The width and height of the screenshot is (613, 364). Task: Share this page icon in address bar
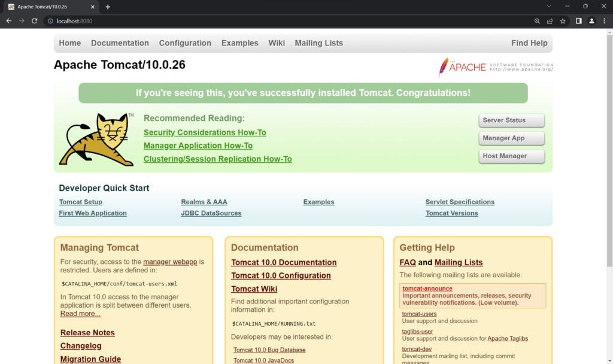550,21
